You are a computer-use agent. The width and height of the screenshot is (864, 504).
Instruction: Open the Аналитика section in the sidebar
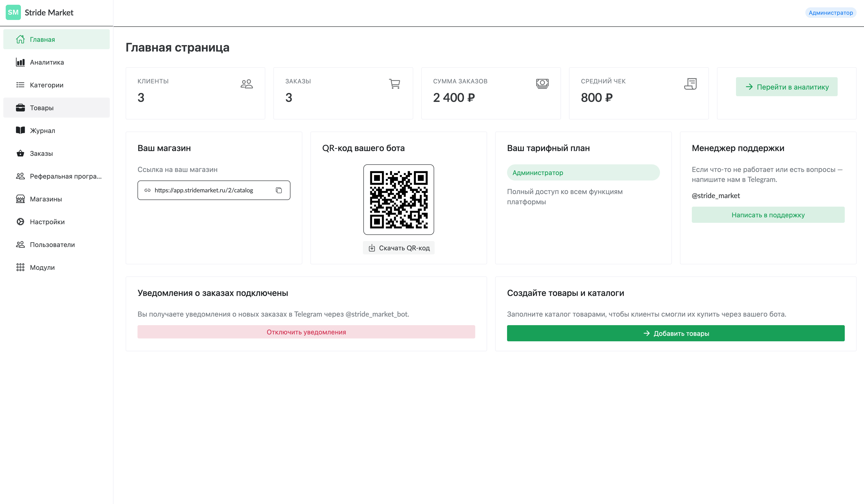[x=46, y=62]
